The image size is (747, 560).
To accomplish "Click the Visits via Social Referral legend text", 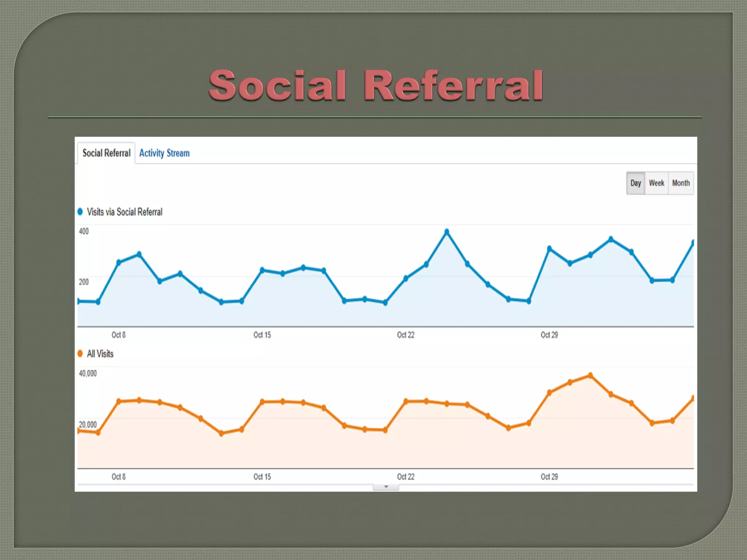I will (124, 212).
